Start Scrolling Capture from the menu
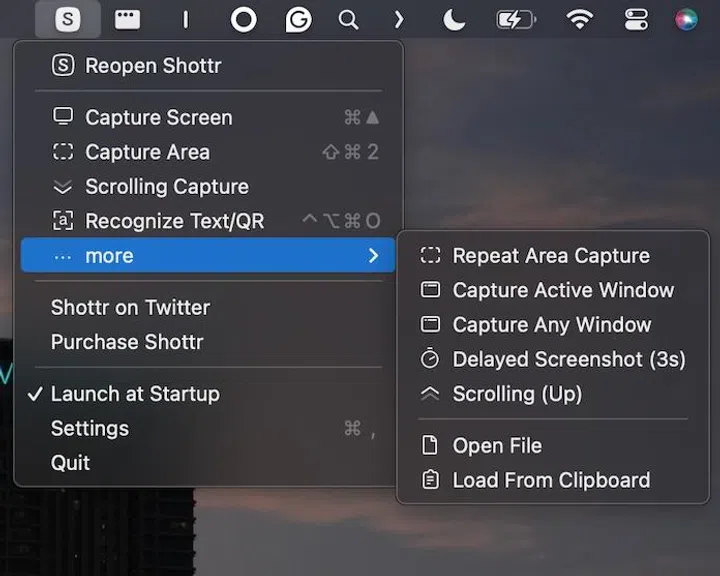The width and height of the screenshot is (720, 576). pos(208,186)
